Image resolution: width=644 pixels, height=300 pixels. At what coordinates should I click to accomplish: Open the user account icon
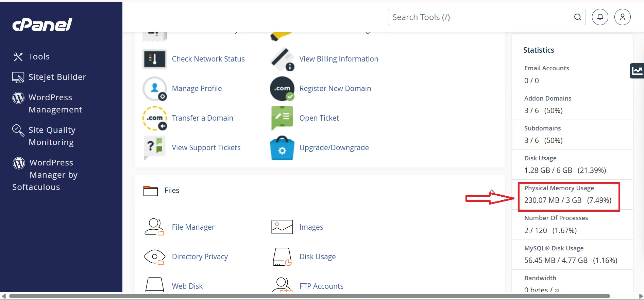point(622,17)
